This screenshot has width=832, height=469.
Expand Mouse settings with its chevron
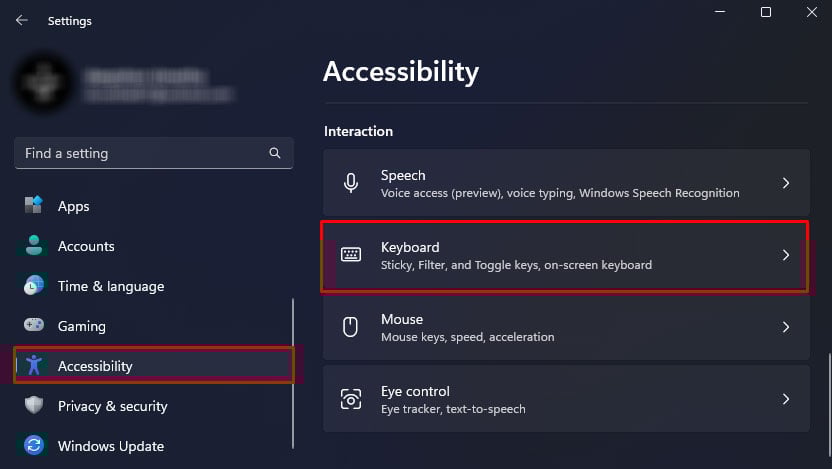786,327
